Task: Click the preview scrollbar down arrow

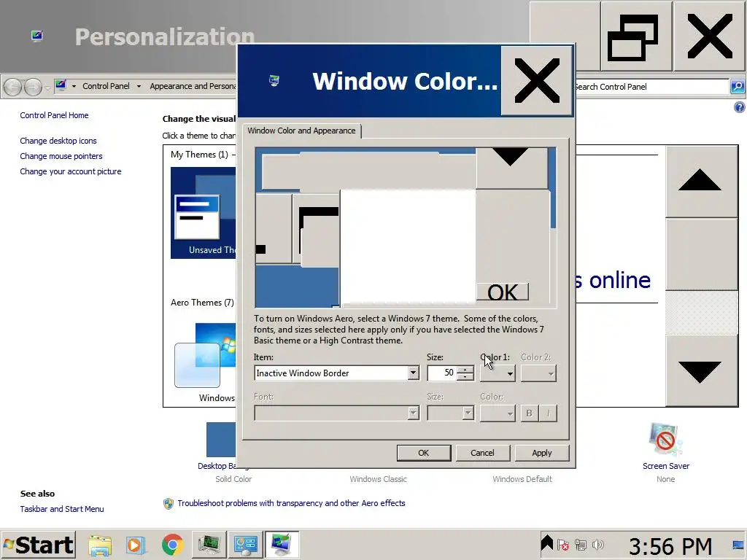Action: pos(511,168)
